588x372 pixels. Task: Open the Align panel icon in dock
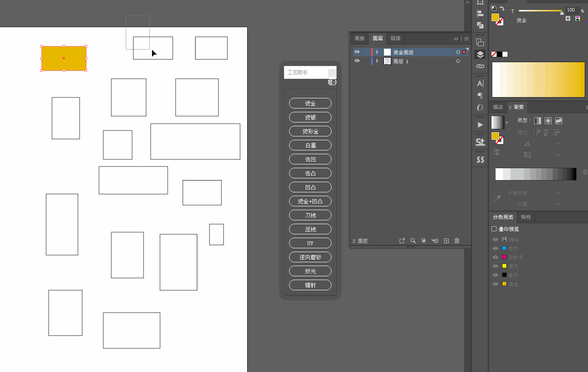[x=480, y=14]
